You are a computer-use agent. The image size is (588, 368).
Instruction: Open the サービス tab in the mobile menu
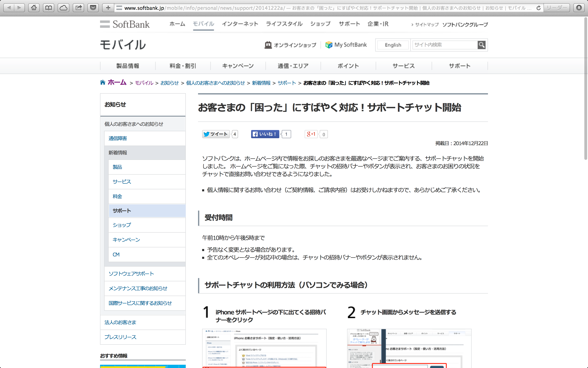pos(404,66)
